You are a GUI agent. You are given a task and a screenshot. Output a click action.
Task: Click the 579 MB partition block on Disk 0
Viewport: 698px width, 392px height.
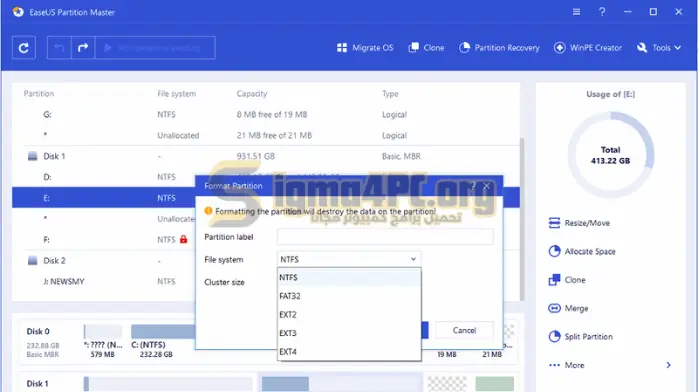(103, 331)
